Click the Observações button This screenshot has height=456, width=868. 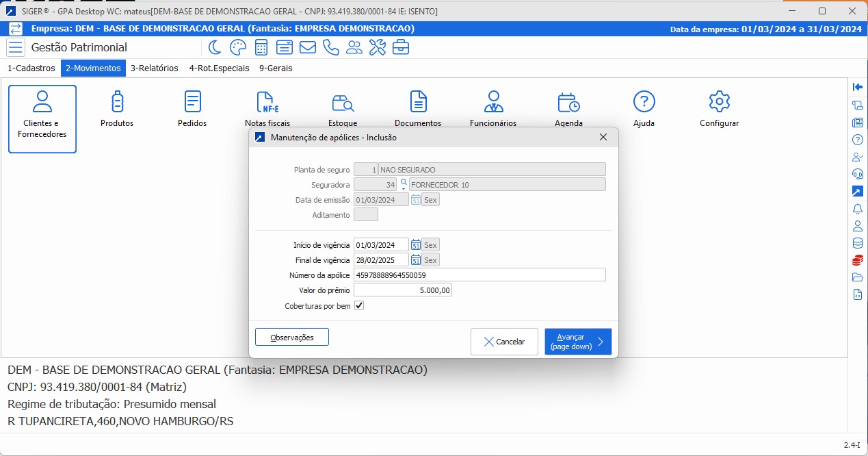click(x=292, y=338)
